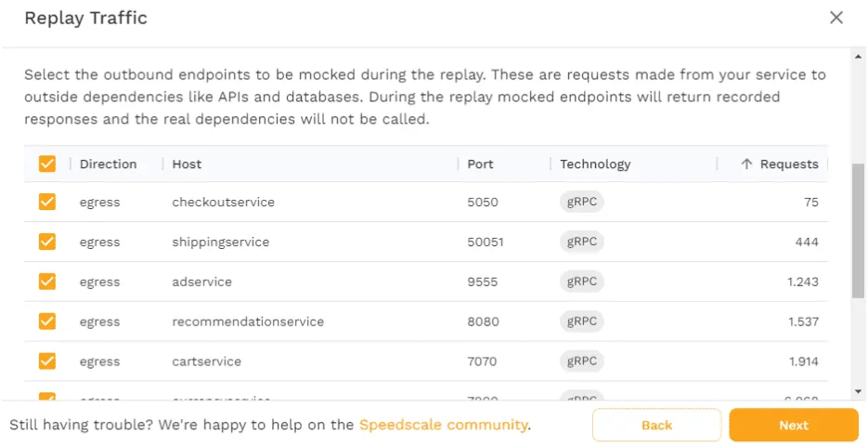Deselect the adservice endpoint checkbox
Image resolution: width=868 pixels, height=447 pixels.
(x=47, y=282)
